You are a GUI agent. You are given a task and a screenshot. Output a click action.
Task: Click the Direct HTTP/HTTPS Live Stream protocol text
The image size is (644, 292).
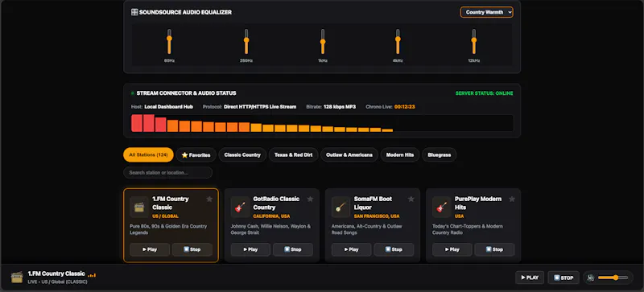click(260, 107)
